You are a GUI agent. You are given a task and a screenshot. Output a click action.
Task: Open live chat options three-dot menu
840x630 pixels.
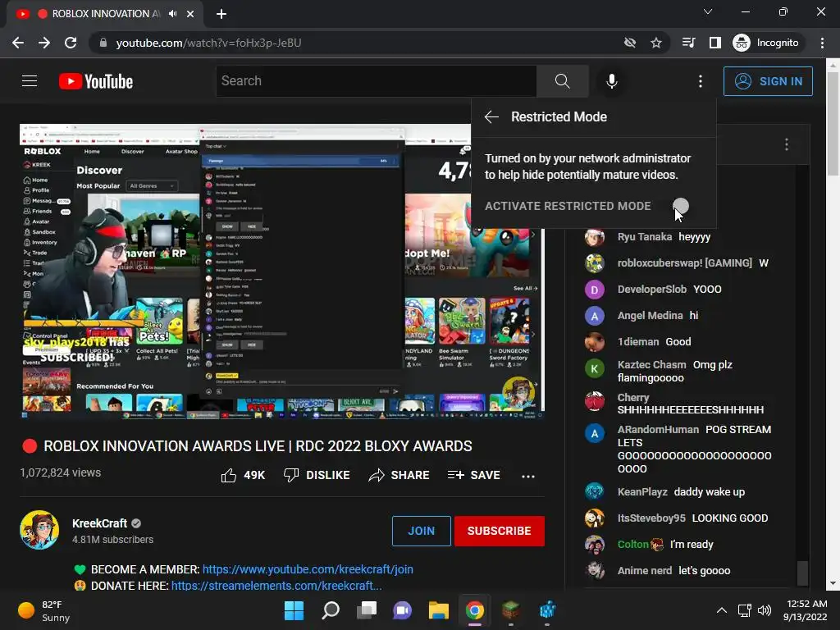tap(787, 144)
